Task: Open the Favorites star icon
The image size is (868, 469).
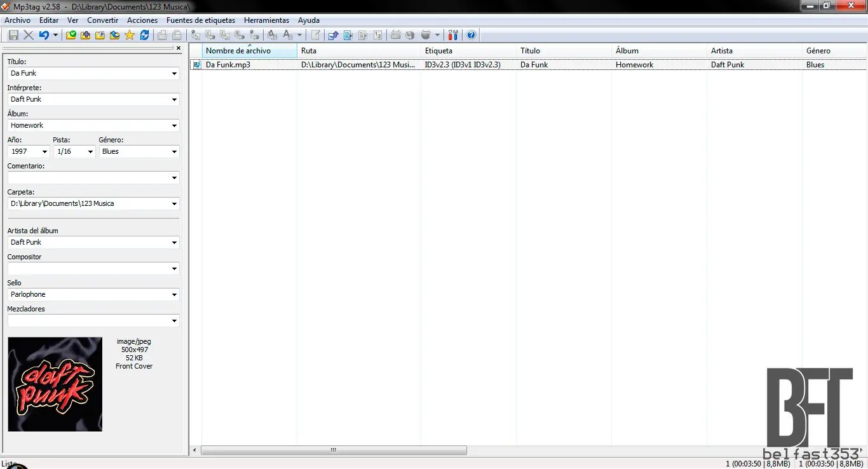Action: [x=130, y=35]
